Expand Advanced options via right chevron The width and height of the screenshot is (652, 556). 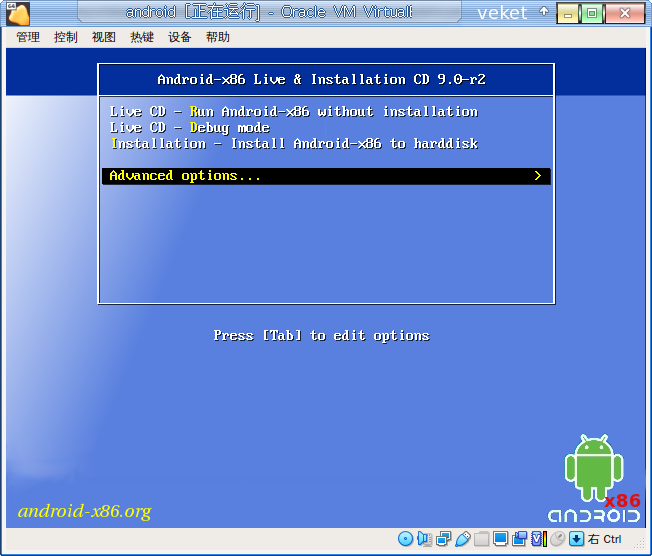pos(538,176)
